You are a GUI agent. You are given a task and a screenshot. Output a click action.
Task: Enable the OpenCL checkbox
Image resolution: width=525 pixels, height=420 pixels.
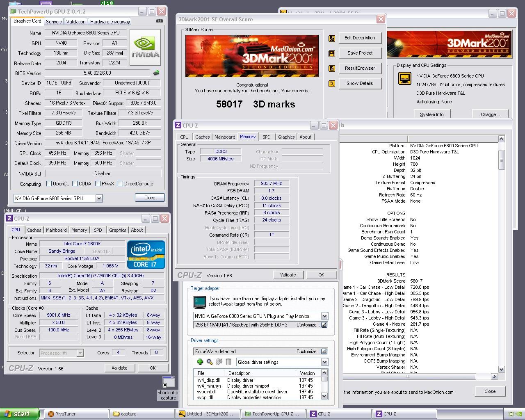(49, 184)
